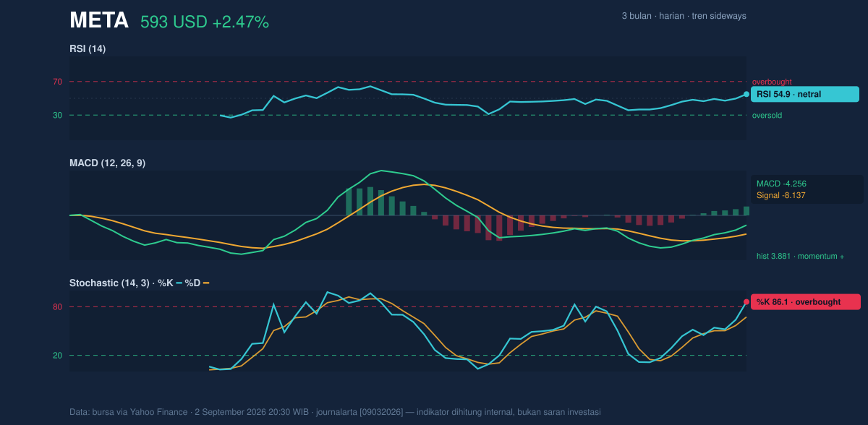868x425 pixels.
Task: Click the RSI axis value 30
Action: point(57,115)
